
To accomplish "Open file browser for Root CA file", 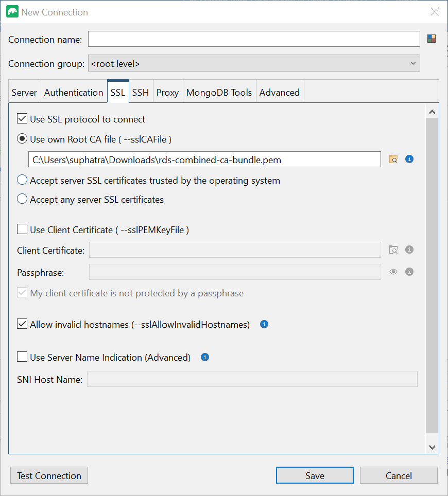I will pyautogui.click(x=393, y=160).
